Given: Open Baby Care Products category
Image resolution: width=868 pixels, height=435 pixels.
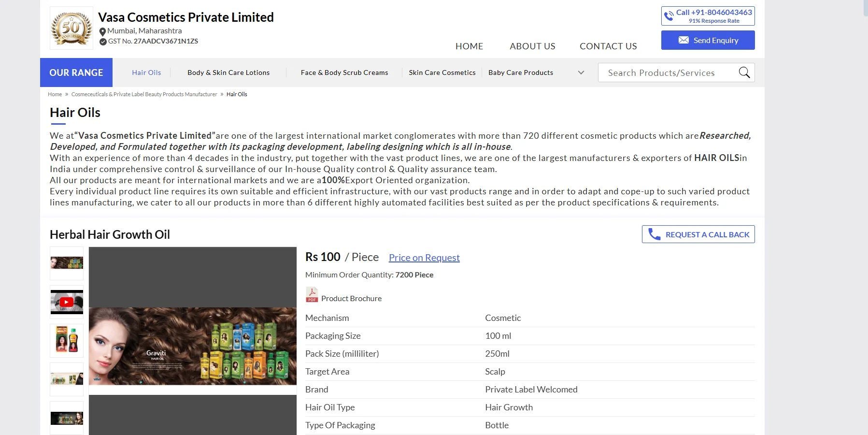Looking at the screenshot, I should [x=521, y=72].
